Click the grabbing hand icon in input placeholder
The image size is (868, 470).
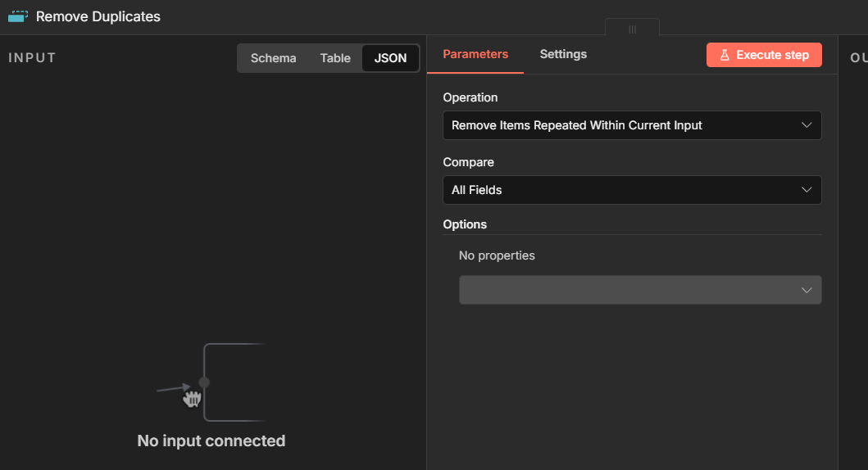[x=193, y=399]
